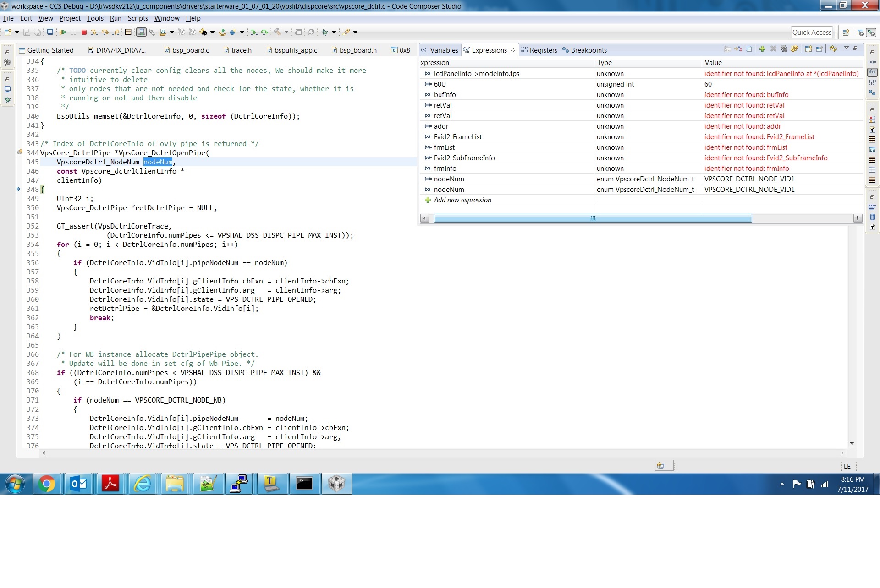Viewport: 880px width, 588px height.
Task: Click the Step Over toolbar icon
Action: click(105, 32)
